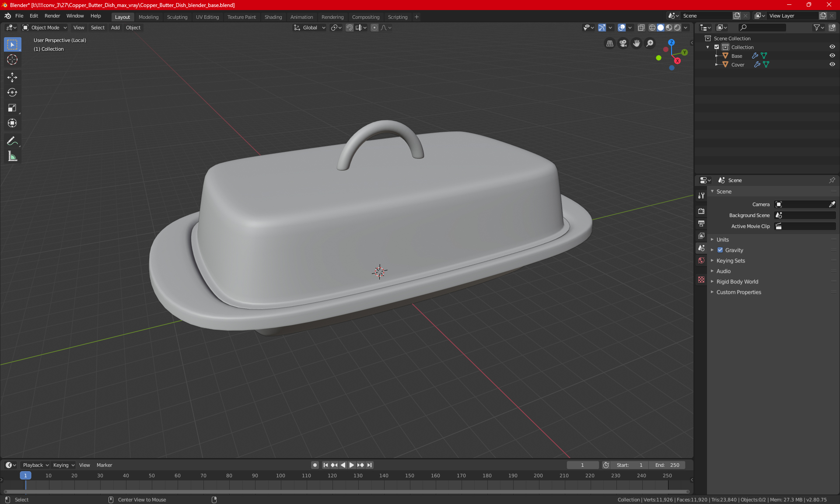Select the Scale tool
This screenshot has width=840, height=504.
(x=12, y=108)
